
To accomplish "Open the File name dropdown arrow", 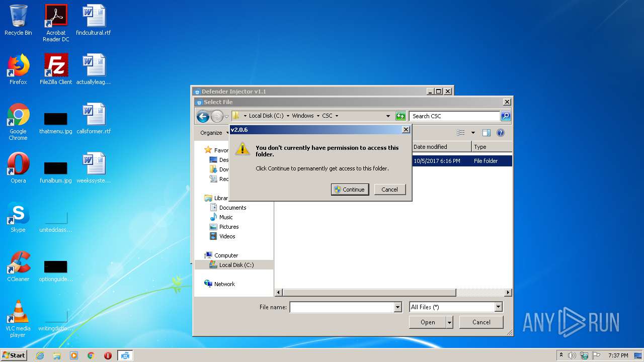I will 398,307.
